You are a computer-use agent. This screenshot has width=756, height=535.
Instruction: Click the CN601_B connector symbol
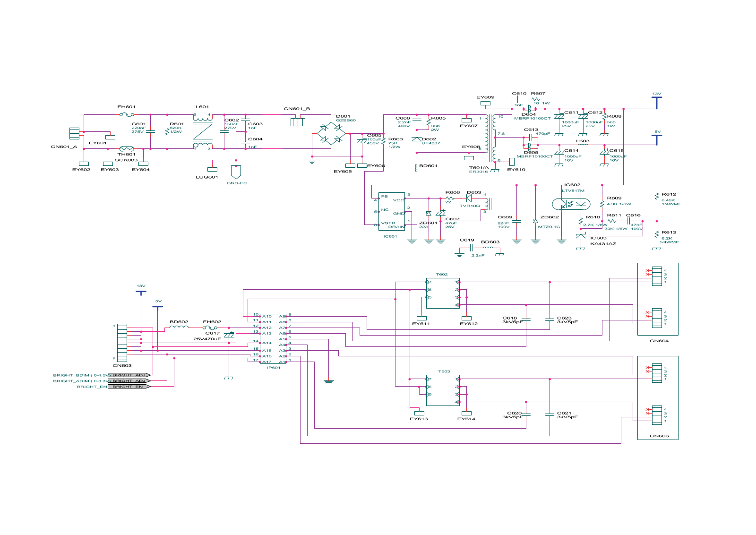point(298,122)
